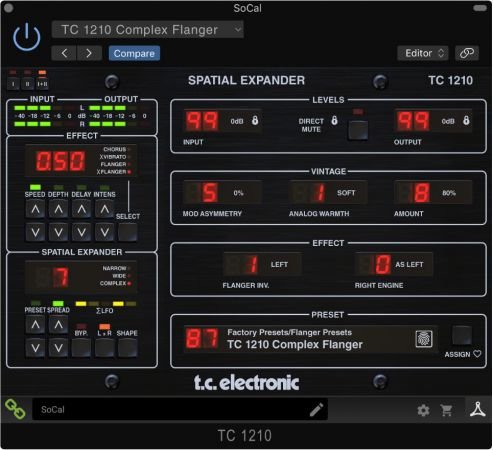Click the Compare button
The width and height of the screenshot is (493, 450).
coord(134,53)
